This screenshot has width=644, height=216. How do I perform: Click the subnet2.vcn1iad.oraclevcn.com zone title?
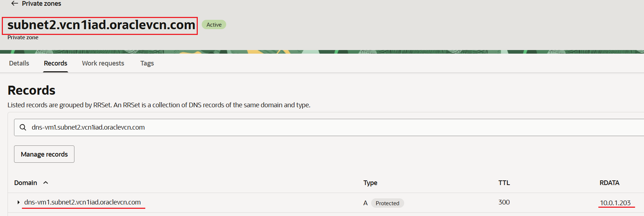(x=101, y=25)
